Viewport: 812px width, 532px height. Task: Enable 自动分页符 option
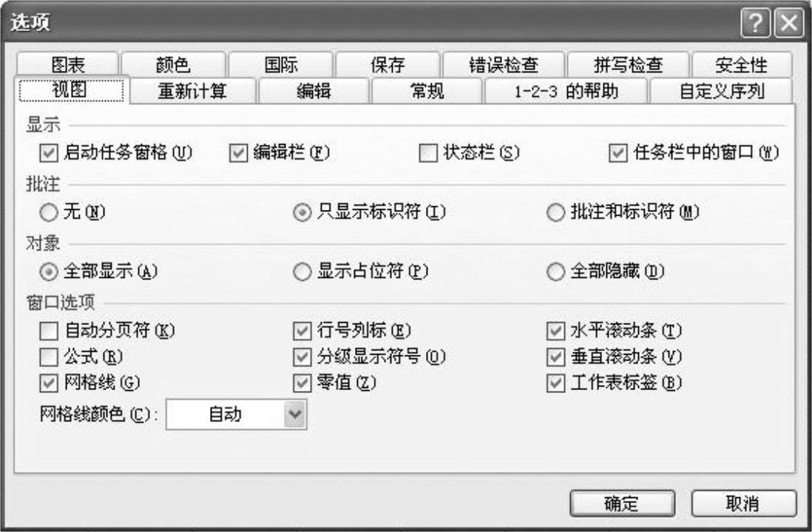pos(48,331)
